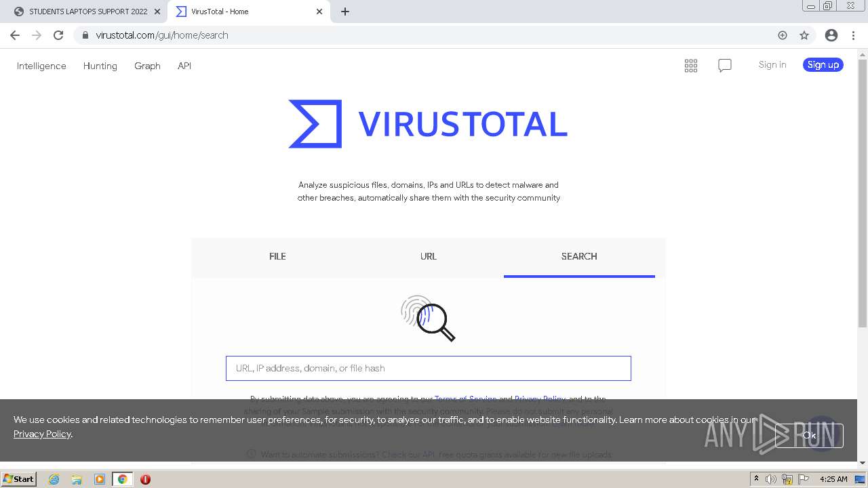
Task: Open the comments speech bubble icon
Action: coord(725,66)
